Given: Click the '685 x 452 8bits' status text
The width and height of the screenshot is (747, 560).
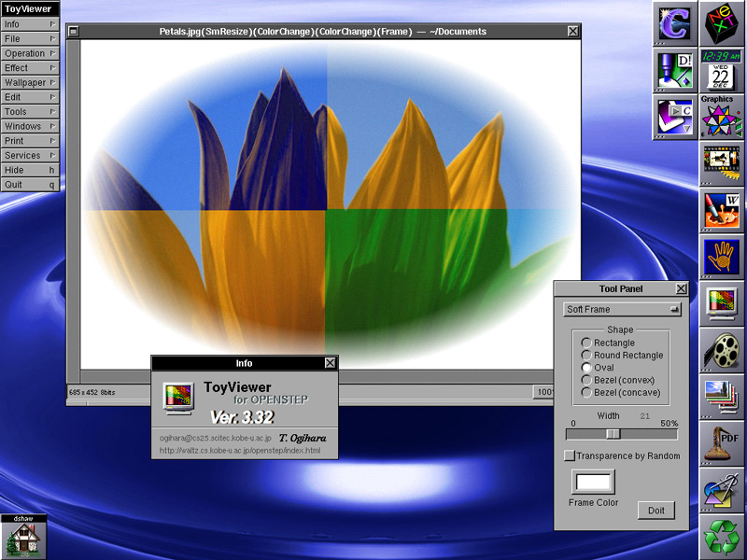Looking at the screenshot, I should pyautogui.click(x=92, y=392).
